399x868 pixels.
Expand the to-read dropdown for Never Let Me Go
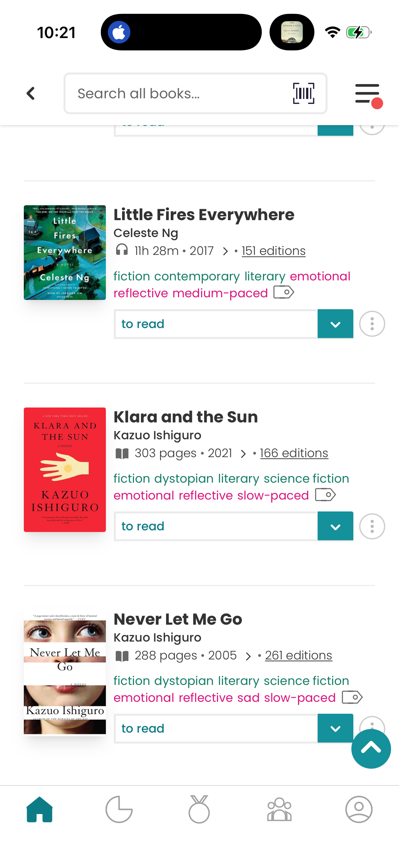335,728
